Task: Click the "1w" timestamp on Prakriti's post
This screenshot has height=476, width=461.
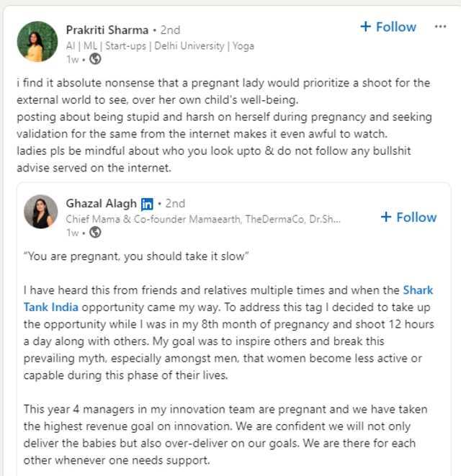Action: click(x=73, y=58)
